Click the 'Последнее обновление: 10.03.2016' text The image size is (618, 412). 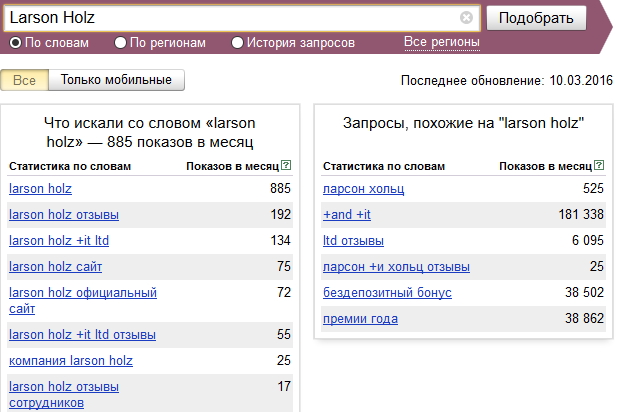click(x=507, y=80)
